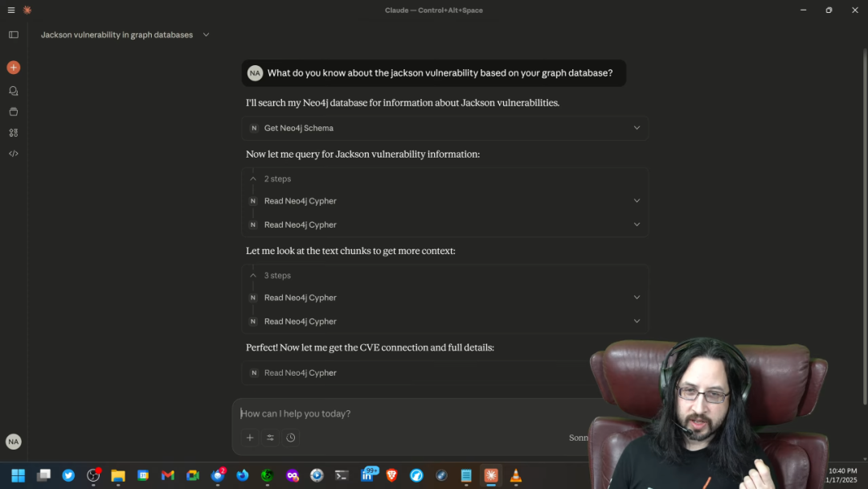Open File Explorer from the taskbar
Screen dimensions: 868x489
click(118, 475)
